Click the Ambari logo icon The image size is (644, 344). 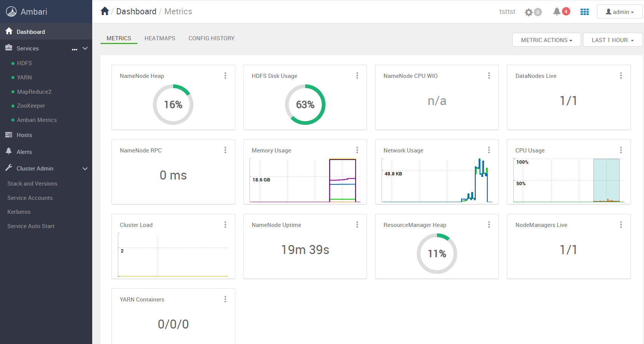pos(11,12)
